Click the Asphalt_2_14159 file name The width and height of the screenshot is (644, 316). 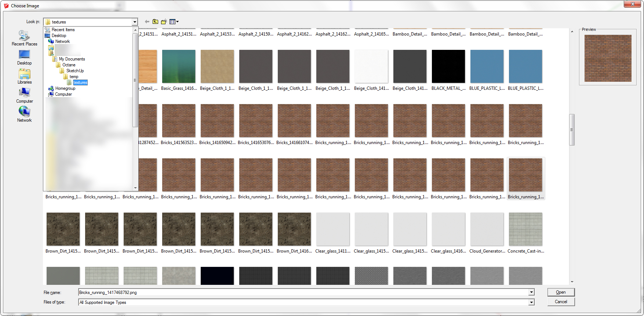(256, 34)
